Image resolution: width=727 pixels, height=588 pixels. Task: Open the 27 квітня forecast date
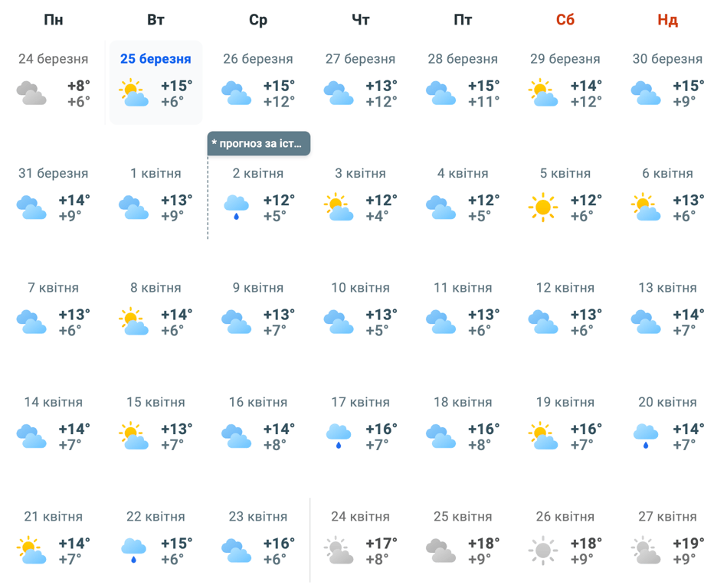click(x=667, y=517)
